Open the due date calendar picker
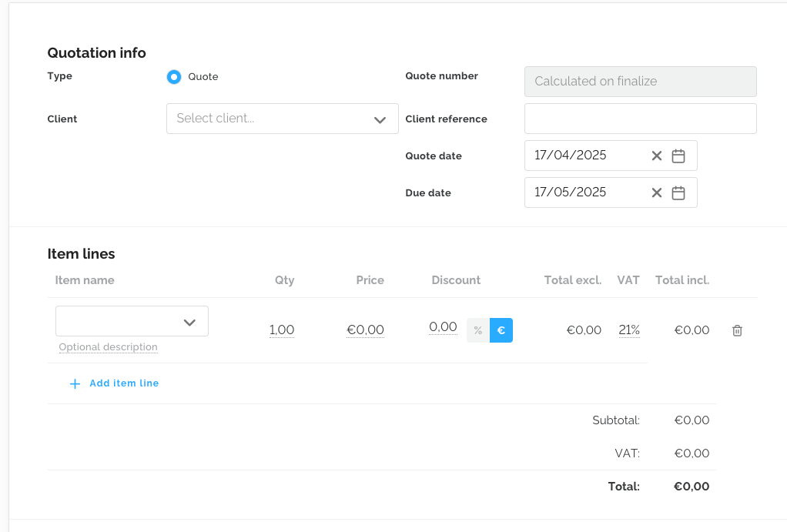Screen dimensions: 787x532 click(x=678, y=192)
